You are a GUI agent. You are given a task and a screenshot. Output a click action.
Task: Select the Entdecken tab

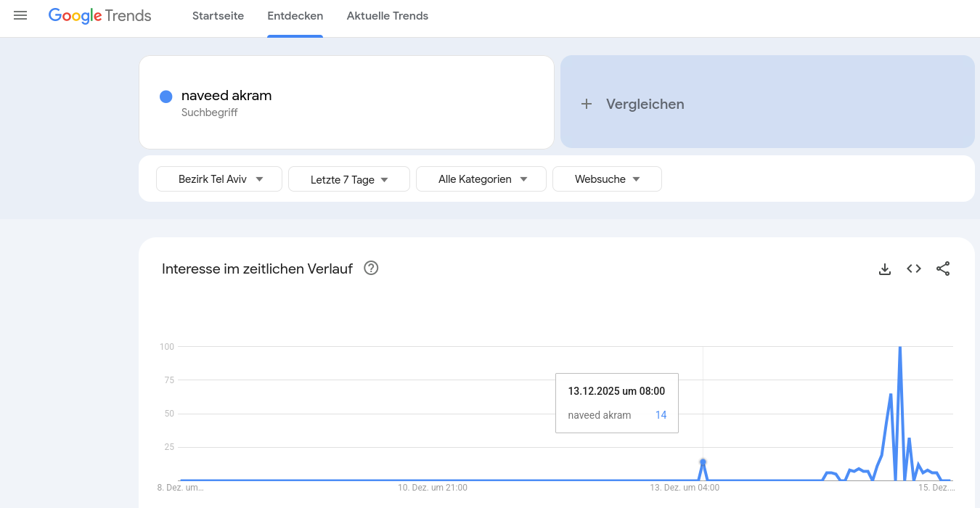295,16
